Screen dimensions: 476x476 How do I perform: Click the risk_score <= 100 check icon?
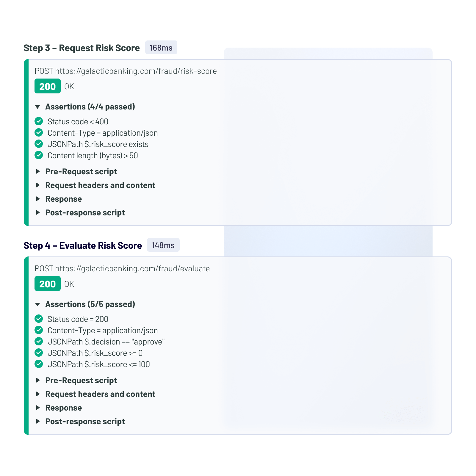click(x=39, y=364)
